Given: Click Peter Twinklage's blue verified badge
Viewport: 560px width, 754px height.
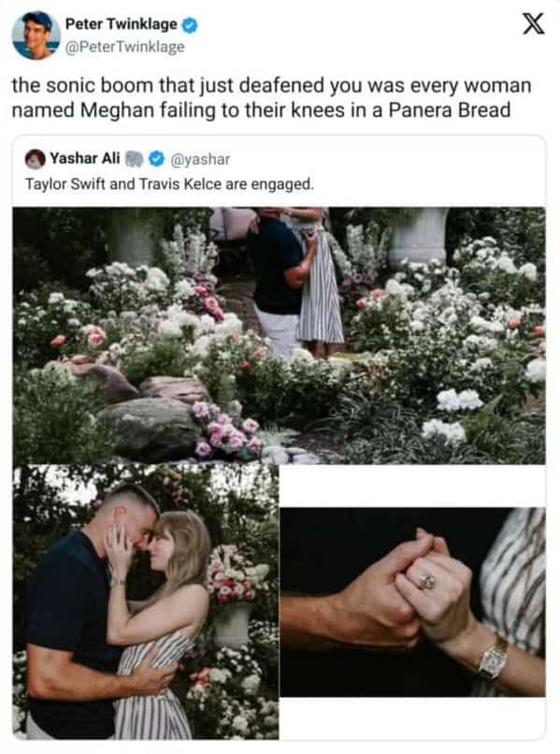Looking at the screenshot, I should coord(190,24).
